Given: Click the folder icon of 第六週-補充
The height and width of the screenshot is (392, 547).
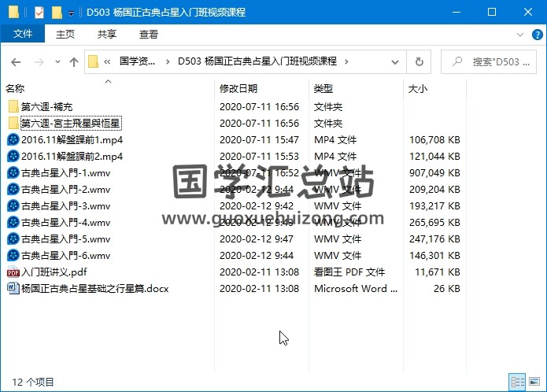Looking at the screenshot, I should (x=13, y=106).
